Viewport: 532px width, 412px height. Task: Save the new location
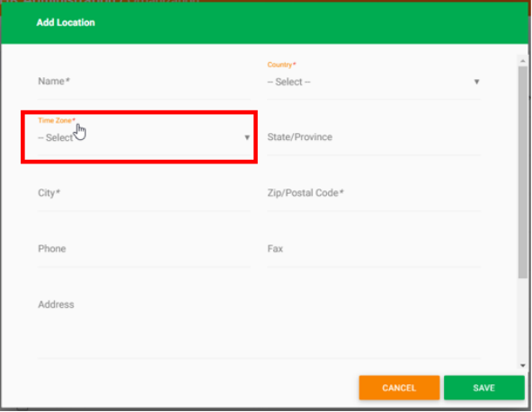[484, 388]
